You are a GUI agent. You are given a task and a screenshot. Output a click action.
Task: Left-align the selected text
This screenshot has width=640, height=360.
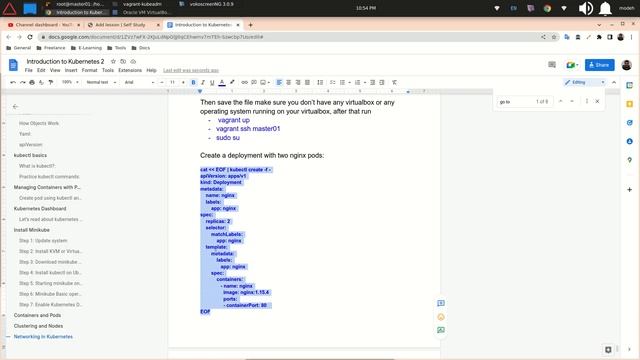[x=279, y=82]
